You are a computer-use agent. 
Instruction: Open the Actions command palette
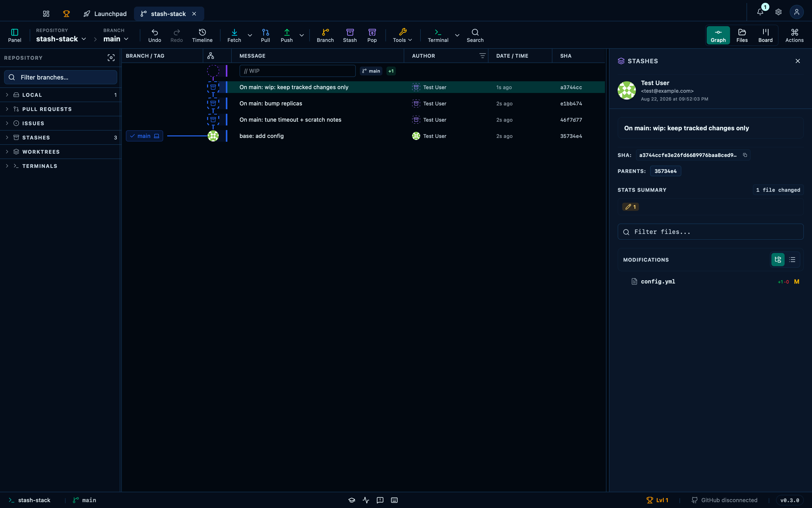tap(794, 35)
